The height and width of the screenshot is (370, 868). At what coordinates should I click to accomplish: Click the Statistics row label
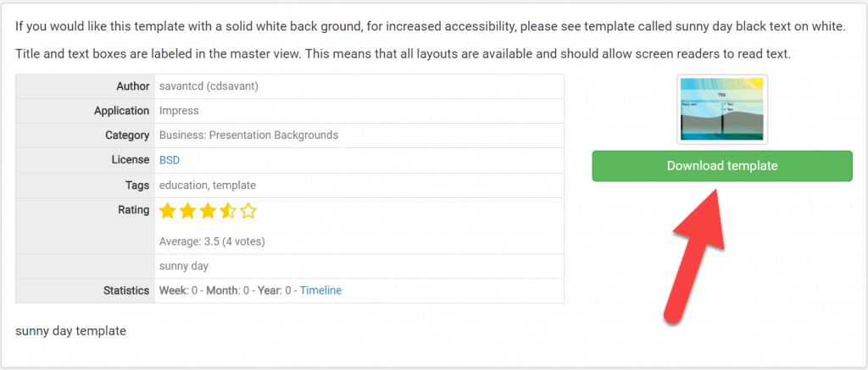(x=127, y=290)
